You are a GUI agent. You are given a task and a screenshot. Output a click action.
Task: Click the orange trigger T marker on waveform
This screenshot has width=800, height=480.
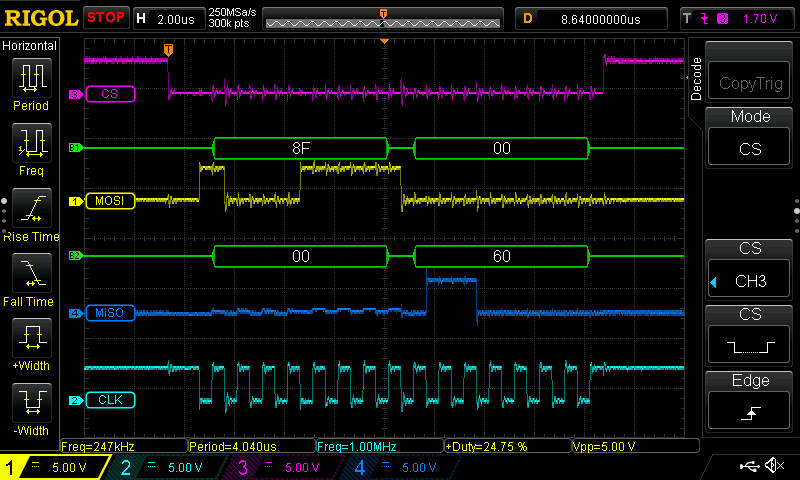[168, 49]
